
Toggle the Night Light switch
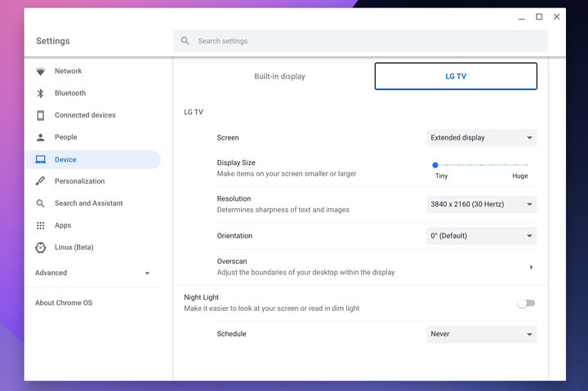[x=526, y=303]
